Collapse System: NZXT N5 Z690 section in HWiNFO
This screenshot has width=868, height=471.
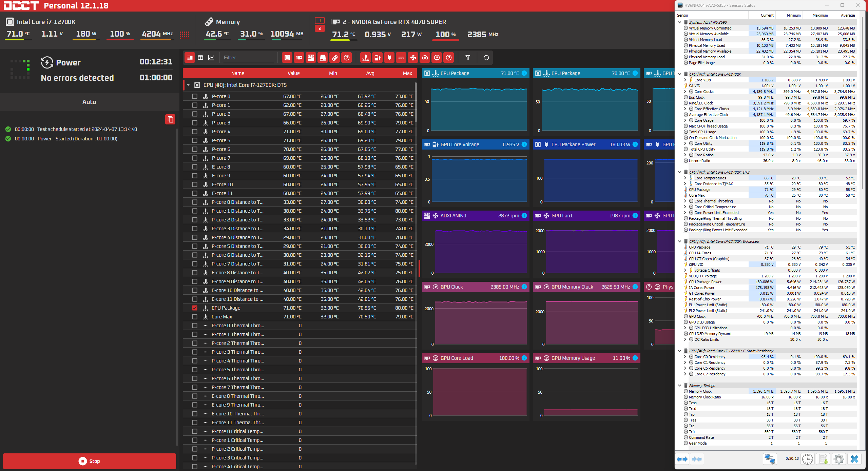coord(679,22)
